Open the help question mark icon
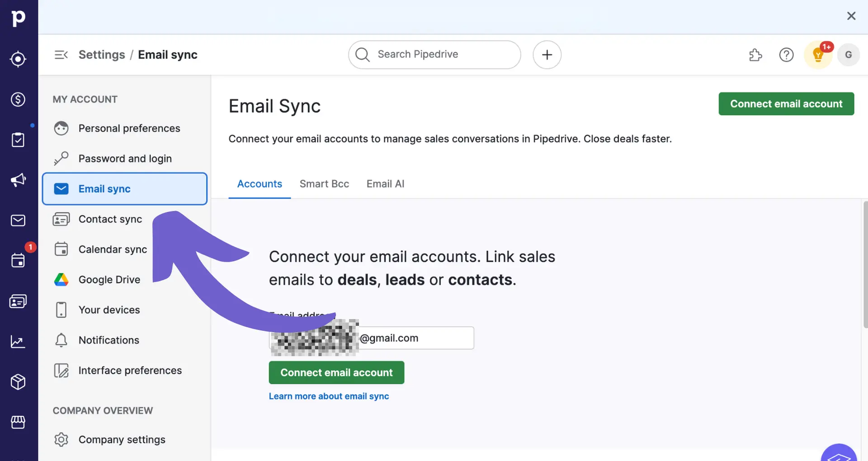 [x=786, y=55]
